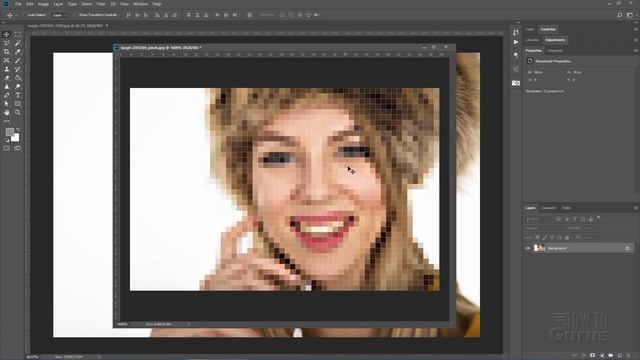Select the Rectangle shape tool

(18, 104)
